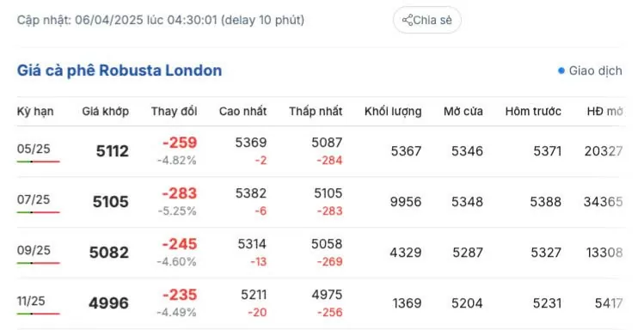Click the blue Giao dịch status dot
This screenshot has width=644, height=330.
point(561,71)
